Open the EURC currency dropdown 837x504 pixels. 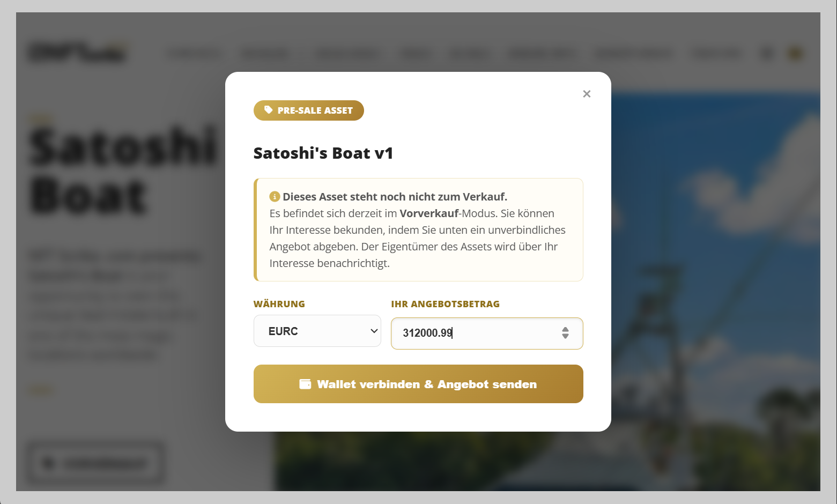coord(317,331)
